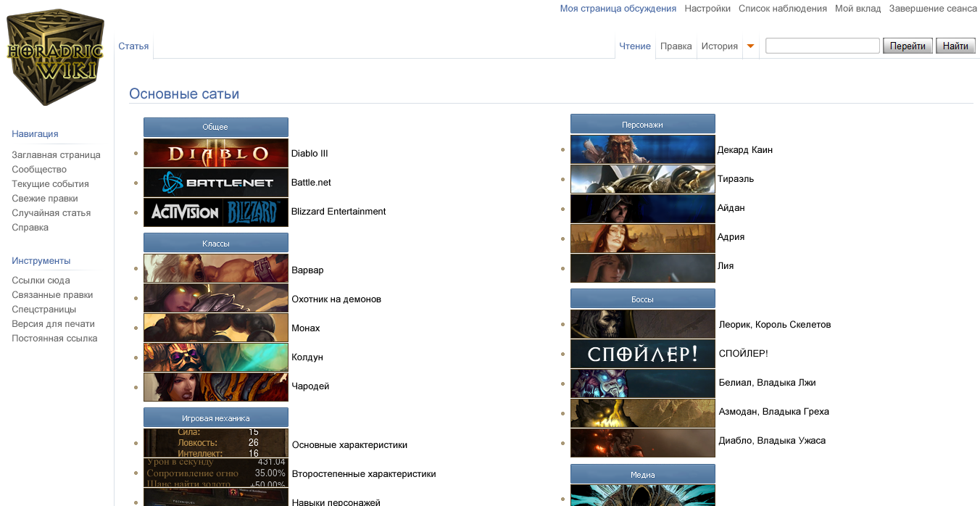Screen dimensions: 980x506
Task: Open Моя страница обсуждения link
Action: tap(618, 9)
